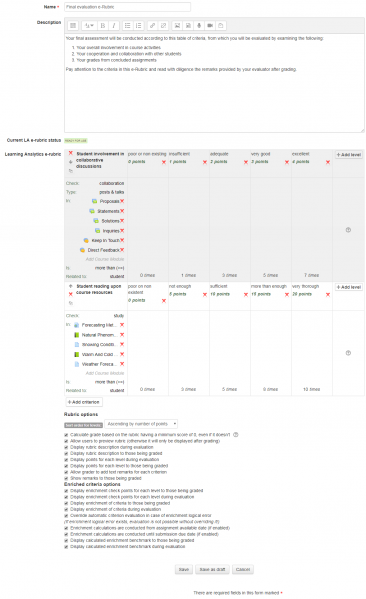This screenshot has height=599, width=366.
Task: Open help next to the Calculate grade option
Action: point(236,434)
